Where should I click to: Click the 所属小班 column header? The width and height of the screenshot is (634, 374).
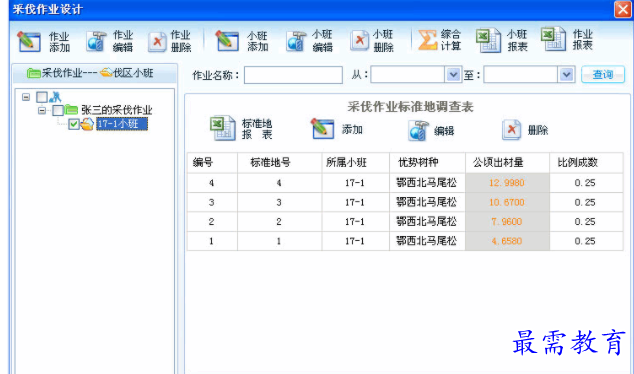tap(356, 163)
